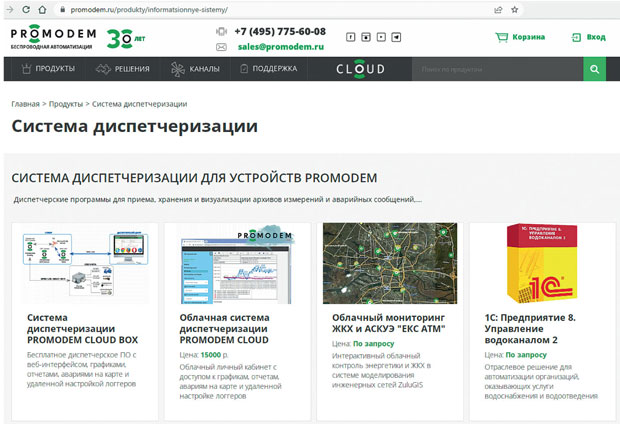Click the Вход login link
Viewport: 620px width, 424px height.
pos(596,37)
